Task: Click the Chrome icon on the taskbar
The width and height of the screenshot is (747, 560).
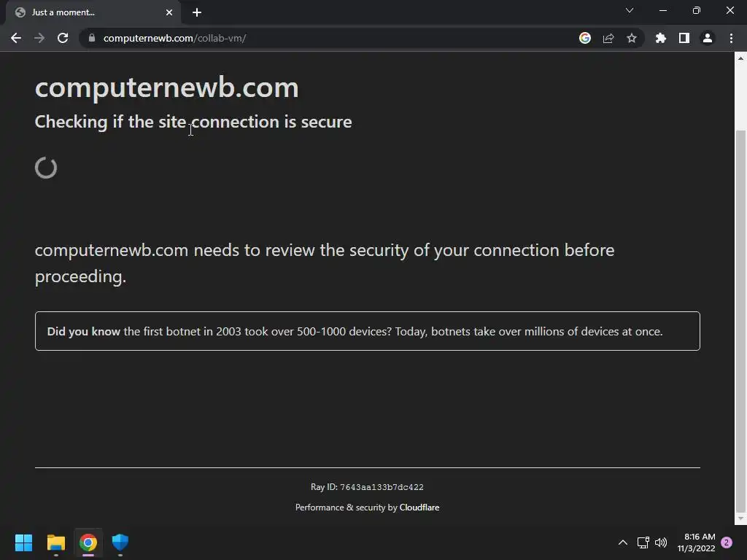Action: pos(88,542)
